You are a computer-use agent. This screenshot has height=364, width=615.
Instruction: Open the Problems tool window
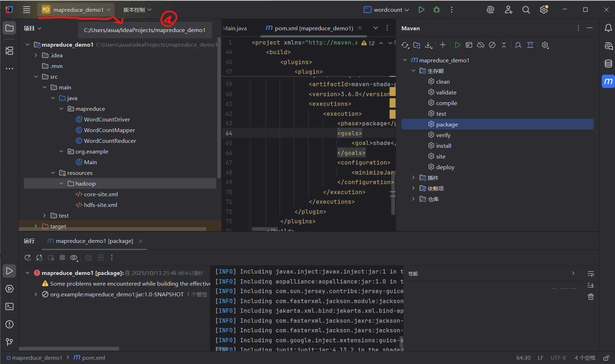click(10, 324)
